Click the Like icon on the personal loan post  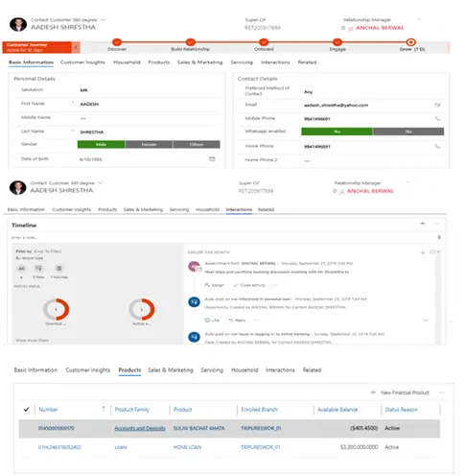[208, 320]
